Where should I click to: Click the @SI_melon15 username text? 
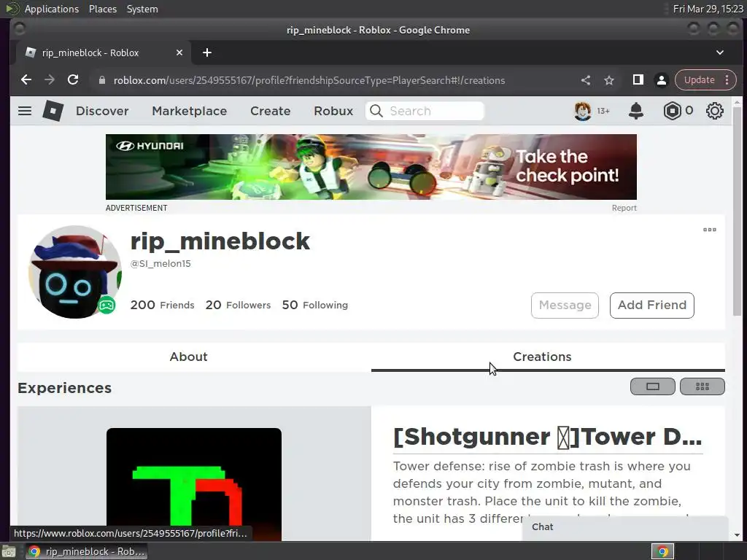coord(160,264)
